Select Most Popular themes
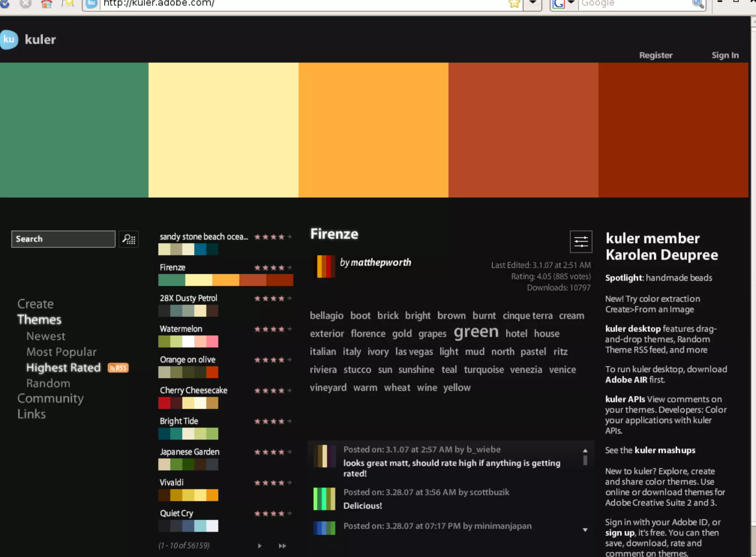The image size is (756, 557). pyautogui.click(x=61, y=352)
